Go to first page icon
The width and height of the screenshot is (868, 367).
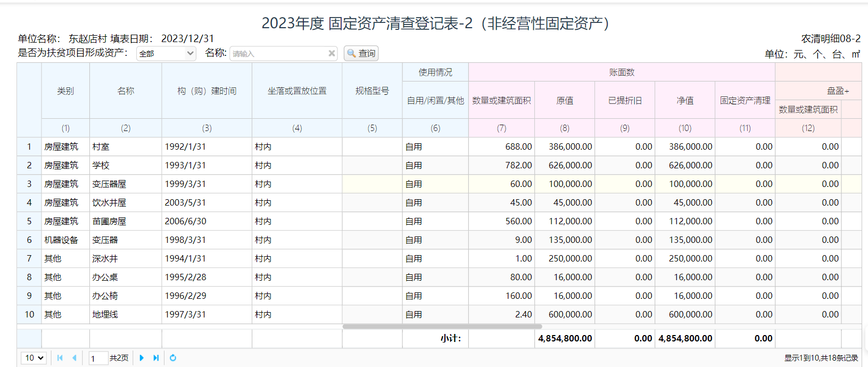pos(60,358)
